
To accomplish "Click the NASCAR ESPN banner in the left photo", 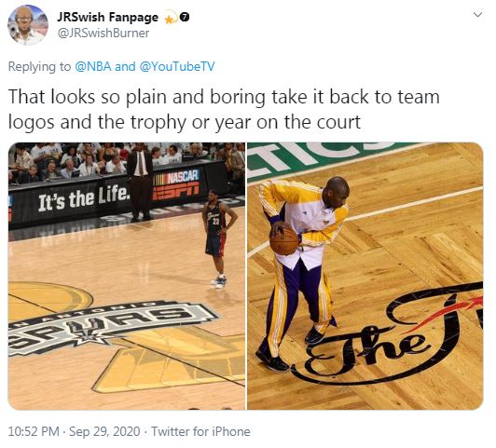I will [x=176, y=185].
